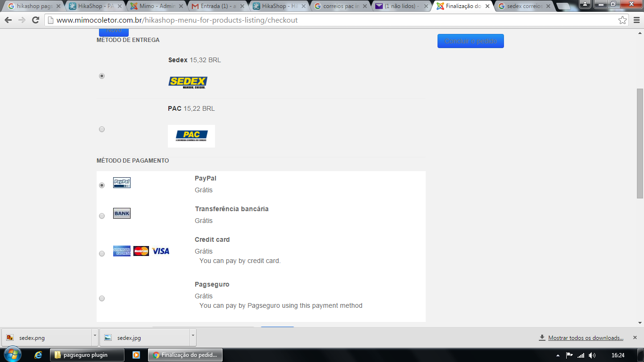Viewport: 644px width, 362px height.
Task: Switch to the 'correios pac' tab
Action: [x=340, y=7]
